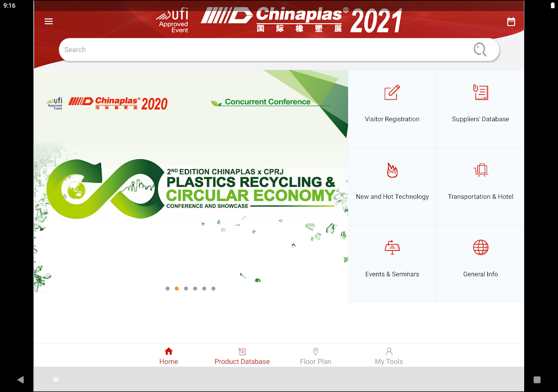Tap the Events & Seminars podium icon
This screenshot has height=392, width=558.
(392, 247)
